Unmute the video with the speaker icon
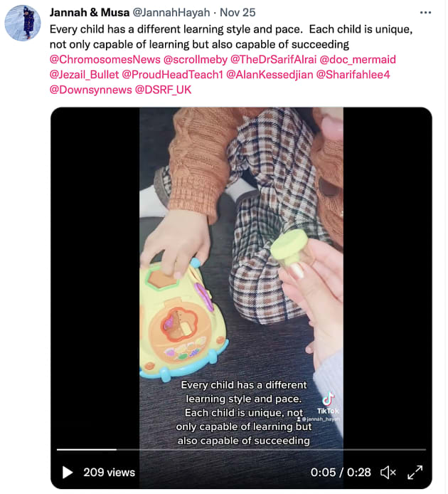 click(x=388, y=472)
